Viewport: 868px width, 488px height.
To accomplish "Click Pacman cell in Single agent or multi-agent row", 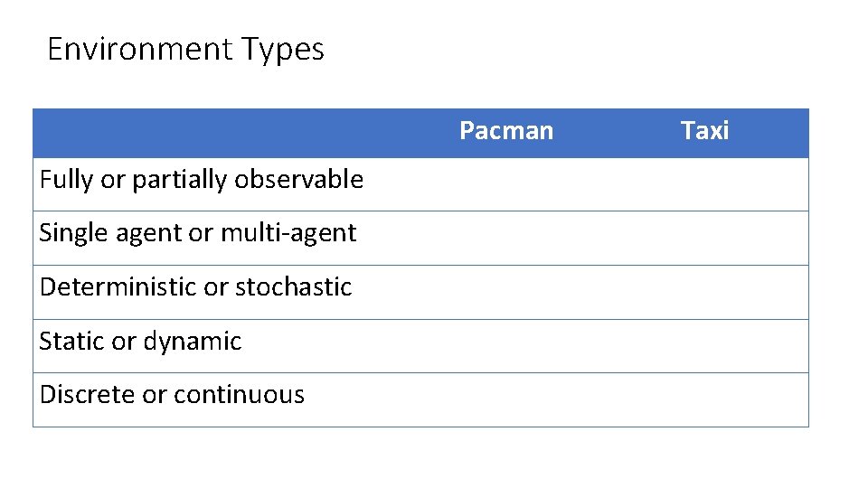I will click(x=506, y=238).
